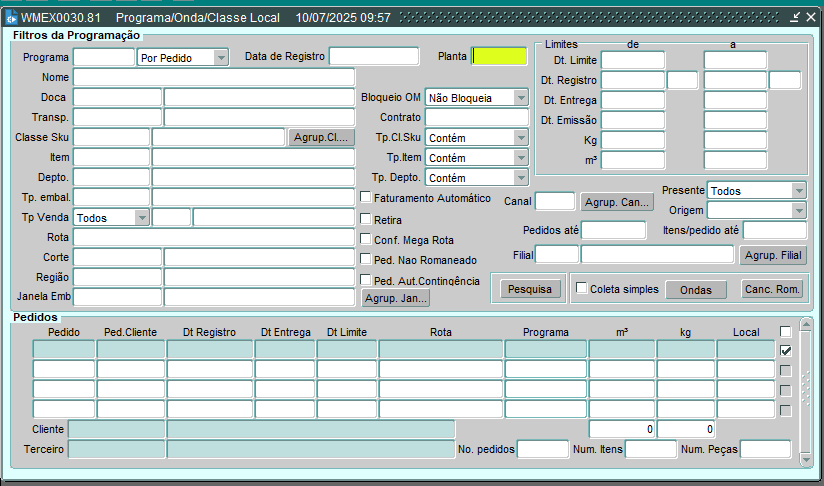824x486 pixels.
Task: Focus the yellow Planta field
Action: [x=499, y=56]
